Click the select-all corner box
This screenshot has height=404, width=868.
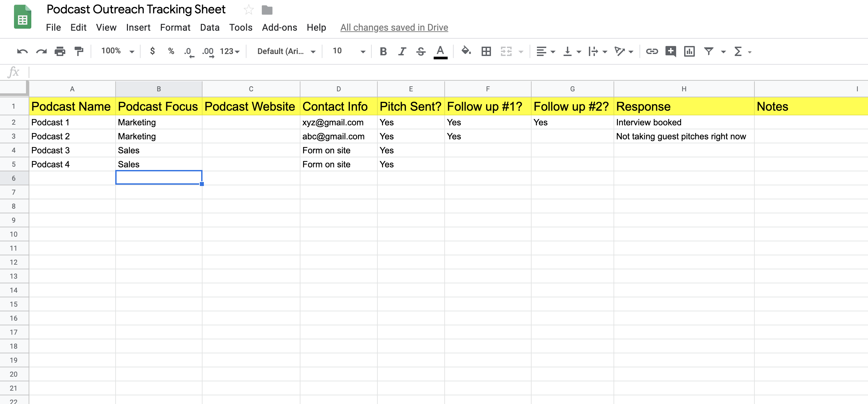coord(14,88)
